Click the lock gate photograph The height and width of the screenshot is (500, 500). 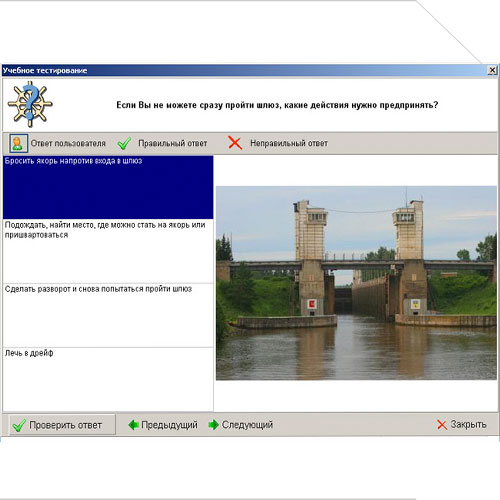(356, 283)
